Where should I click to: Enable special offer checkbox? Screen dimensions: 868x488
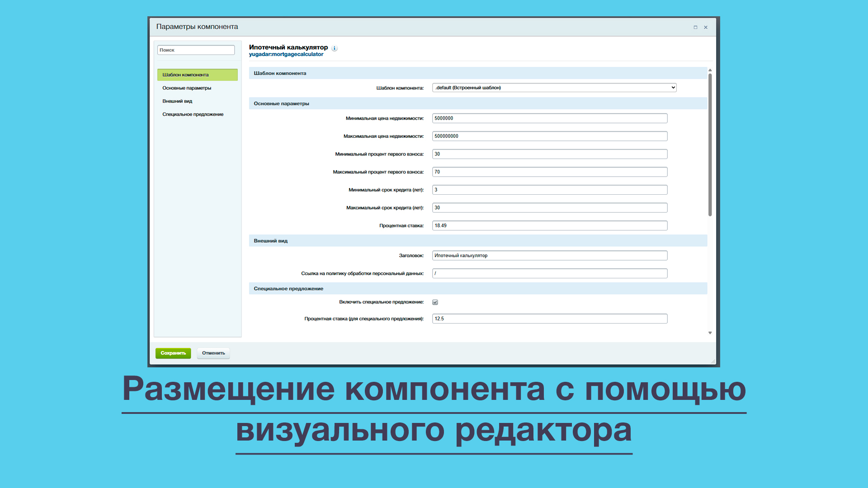[435, 302]
